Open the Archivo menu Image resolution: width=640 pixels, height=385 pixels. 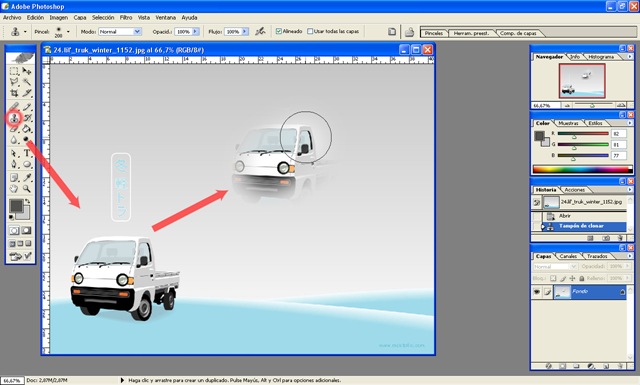pyautogui.click(x=12, y=18)
